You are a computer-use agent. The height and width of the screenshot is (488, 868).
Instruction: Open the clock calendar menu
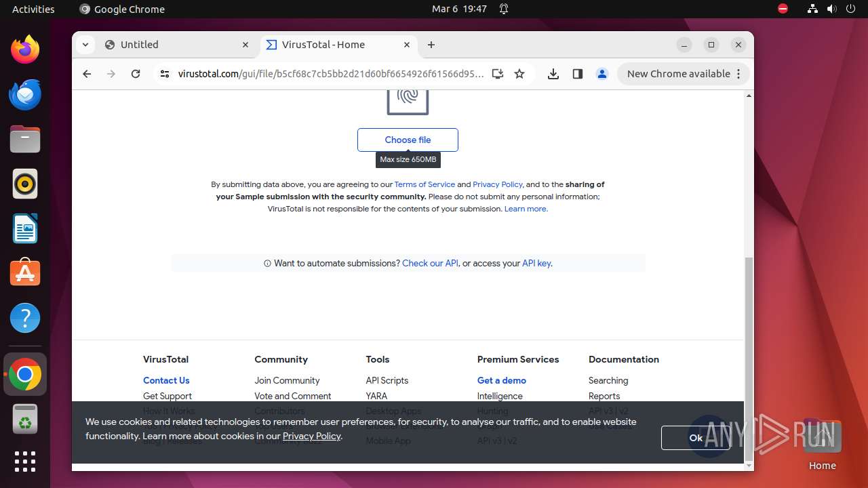[459, 9]
